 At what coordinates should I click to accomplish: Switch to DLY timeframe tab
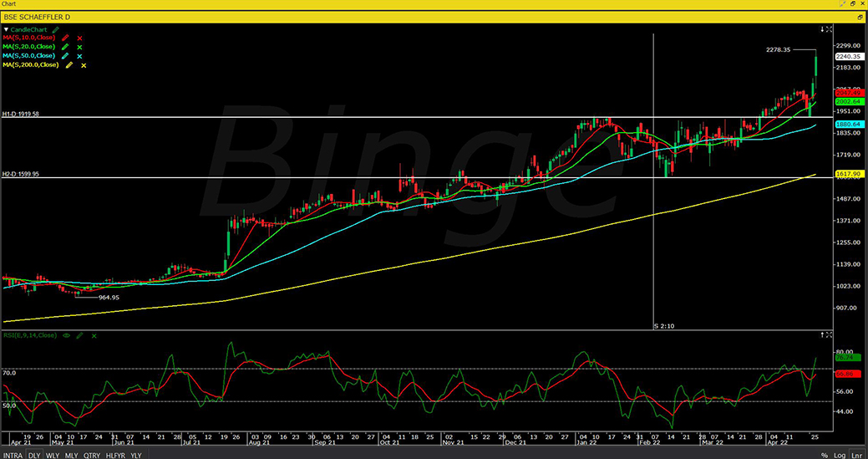pyautogui.click(x=34, y=455)
